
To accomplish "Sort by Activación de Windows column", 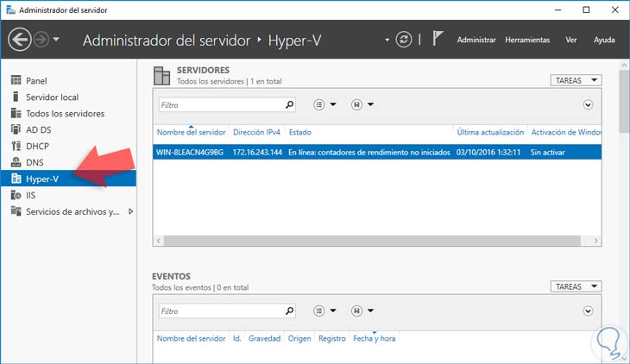I will coord(566,132).
